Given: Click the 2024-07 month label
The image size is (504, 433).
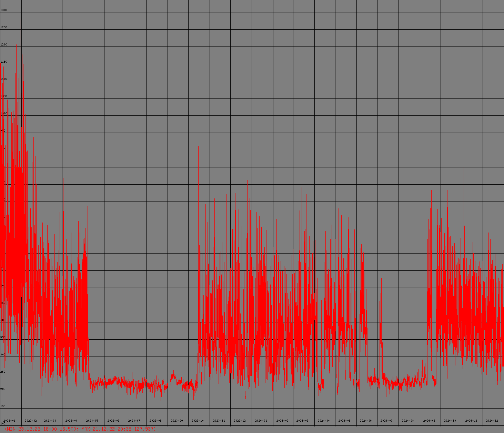Looking at the screenshot, I should (x=386, y=421).
